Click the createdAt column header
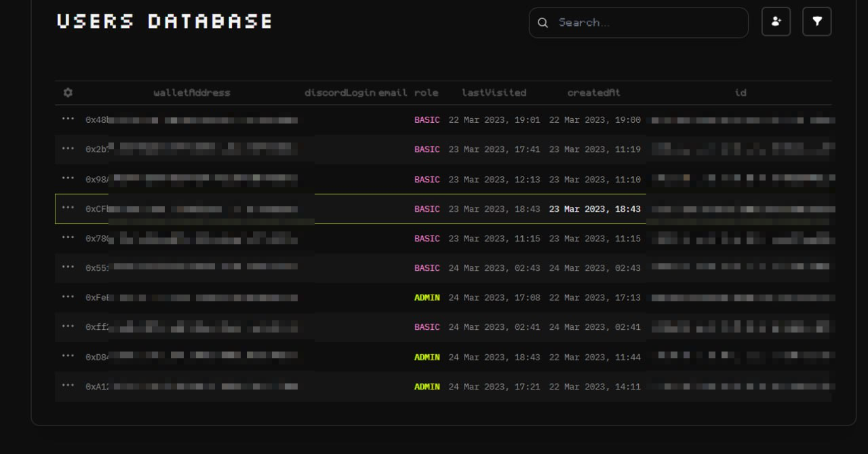The image size is (868, 454). click(x=594, y=93)
